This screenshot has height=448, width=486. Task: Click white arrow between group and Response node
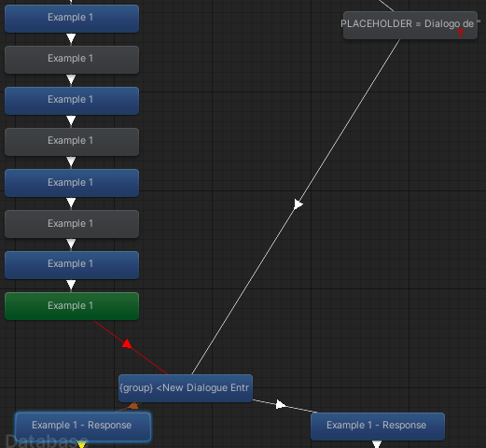pos(281,404)
